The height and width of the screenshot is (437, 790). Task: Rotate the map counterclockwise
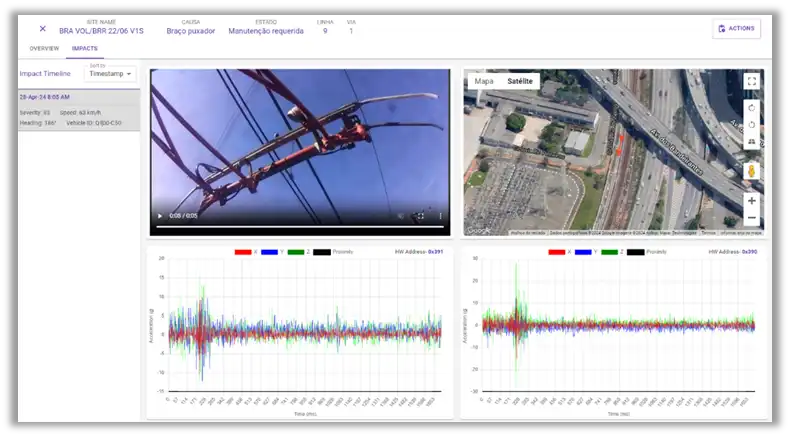(751, 125)
